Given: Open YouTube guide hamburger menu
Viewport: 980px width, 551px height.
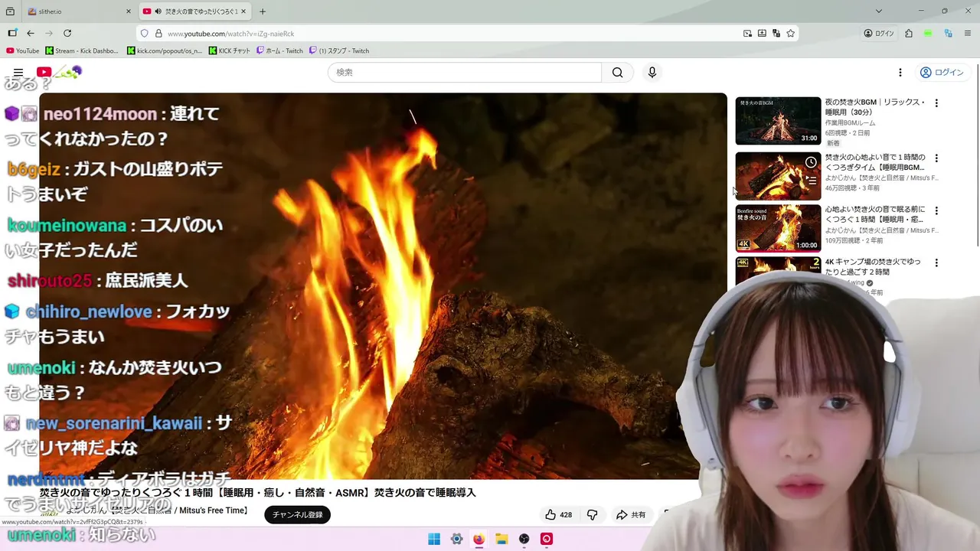Looking at the screenshot, I should 18,72.
